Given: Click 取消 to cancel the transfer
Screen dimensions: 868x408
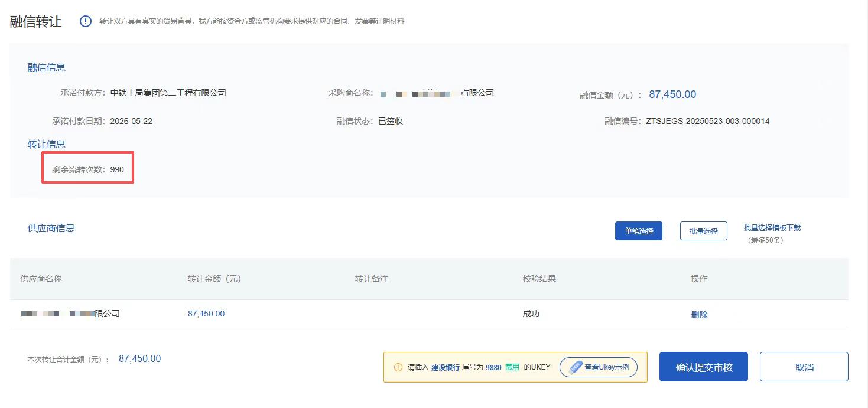Looking at the screenshot, I should pos(804,366).
